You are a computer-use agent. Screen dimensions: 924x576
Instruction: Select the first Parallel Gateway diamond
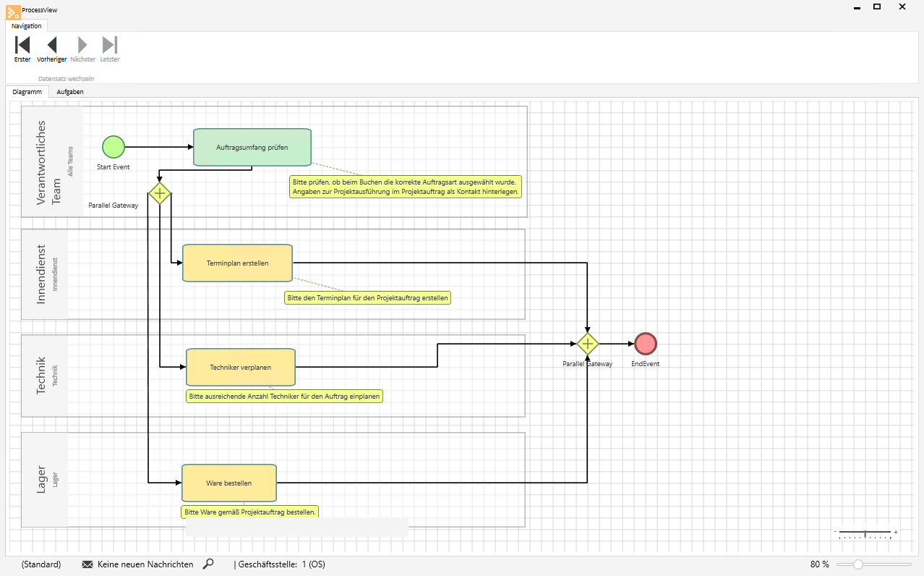point(159,193)
